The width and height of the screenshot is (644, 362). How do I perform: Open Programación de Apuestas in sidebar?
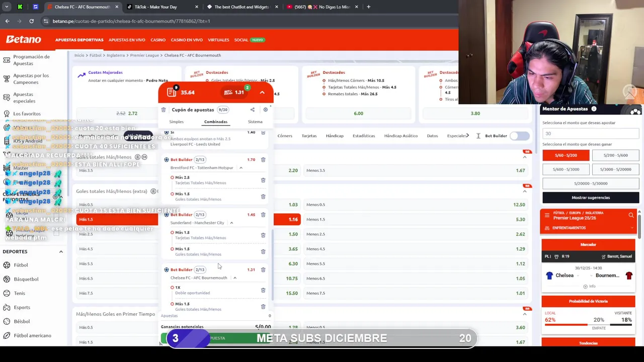coord(31,60)
